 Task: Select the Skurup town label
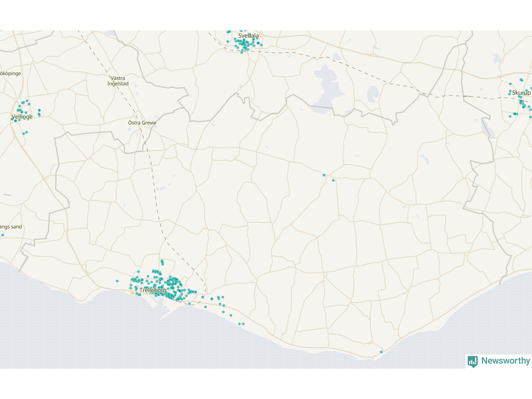tap(521, 93)
